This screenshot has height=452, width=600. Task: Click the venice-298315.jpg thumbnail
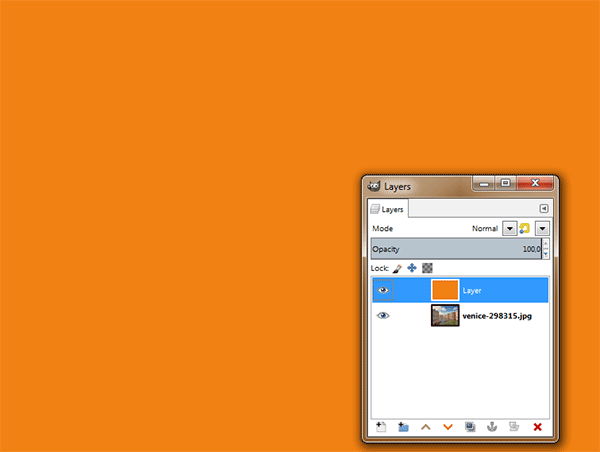(445, 315)
